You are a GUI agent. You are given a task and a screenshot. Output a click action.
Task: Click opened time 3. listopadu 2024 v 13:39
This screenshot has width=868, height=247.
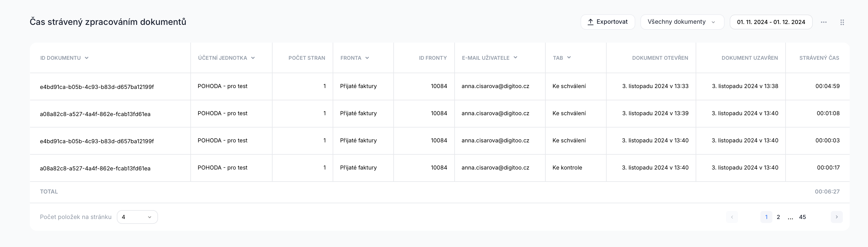tap(655, 113)
